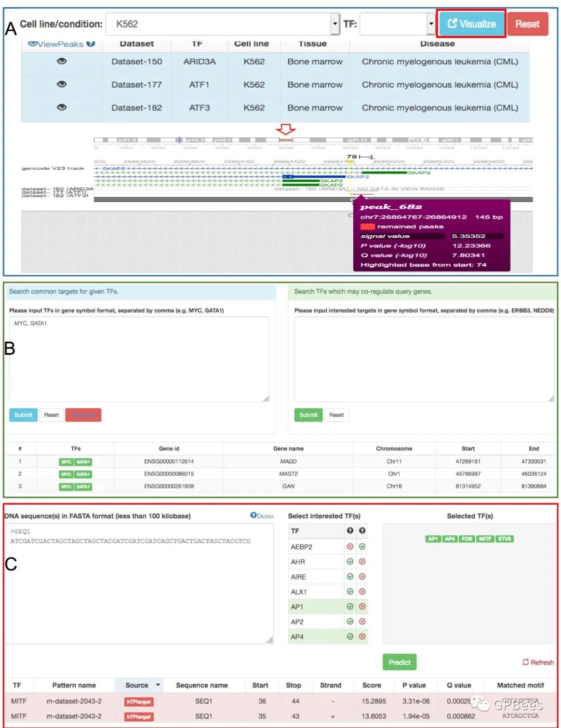Image resolution: width=561 pixels, height=728 pixels.
Task: Click the ATF3 TF cell
Action: point(199,107)
